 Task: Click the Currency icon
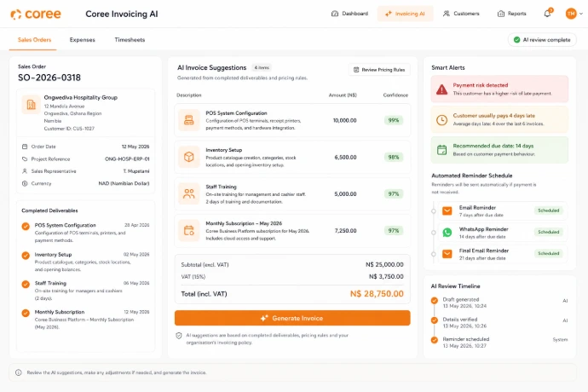[x=25, y=183]
